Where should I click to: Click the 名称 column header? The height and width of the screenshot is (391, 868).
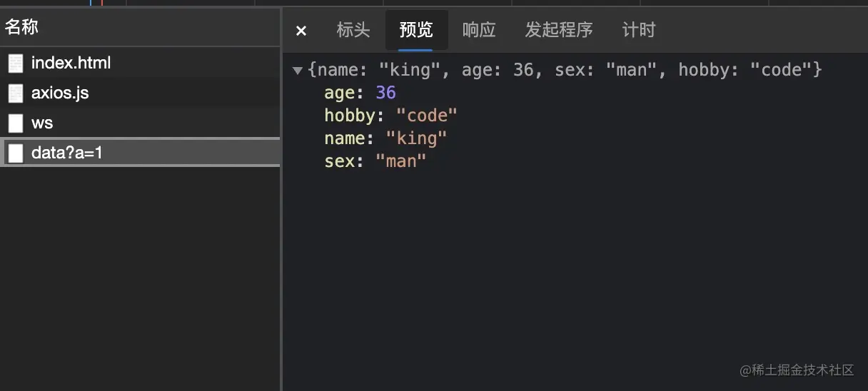[x=140, y=27]
